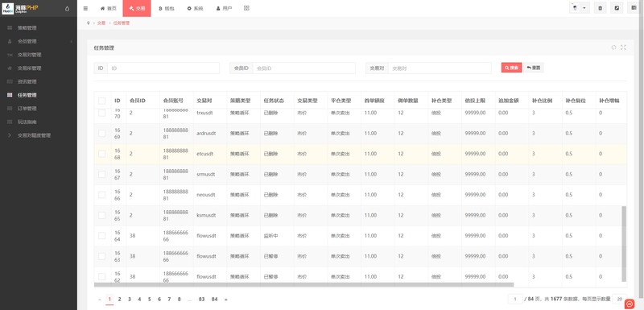Open the 系统 top nav tab
The height and width of the screenshot is (310, 644).
tap(195, 8)
